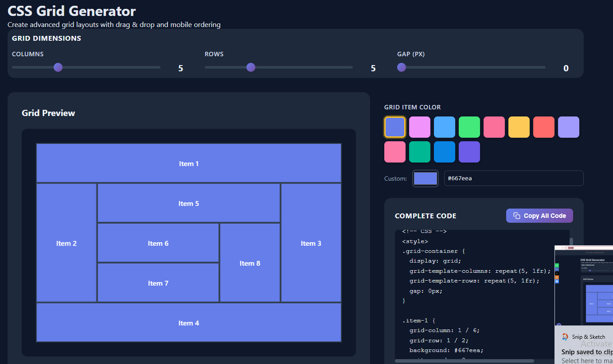
Task: Adjust the GAP slider handle
Action: click(x=401, y=67)
